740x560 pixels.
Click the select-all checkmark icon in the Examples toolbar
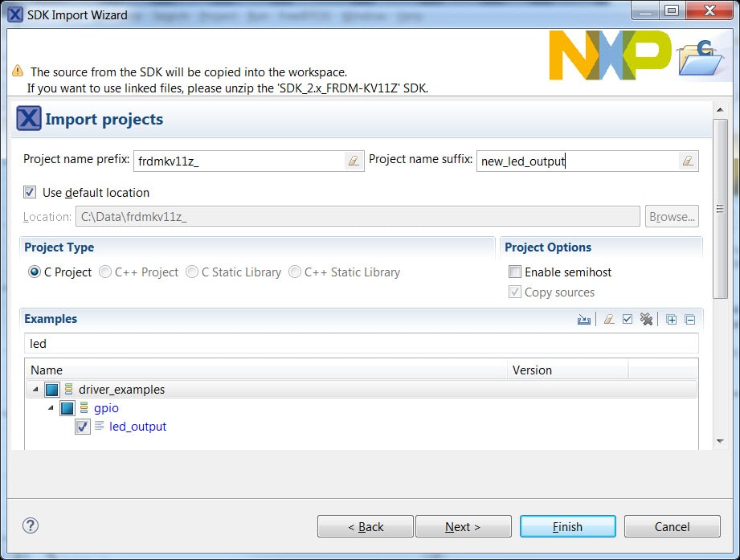tap(628, 320)
